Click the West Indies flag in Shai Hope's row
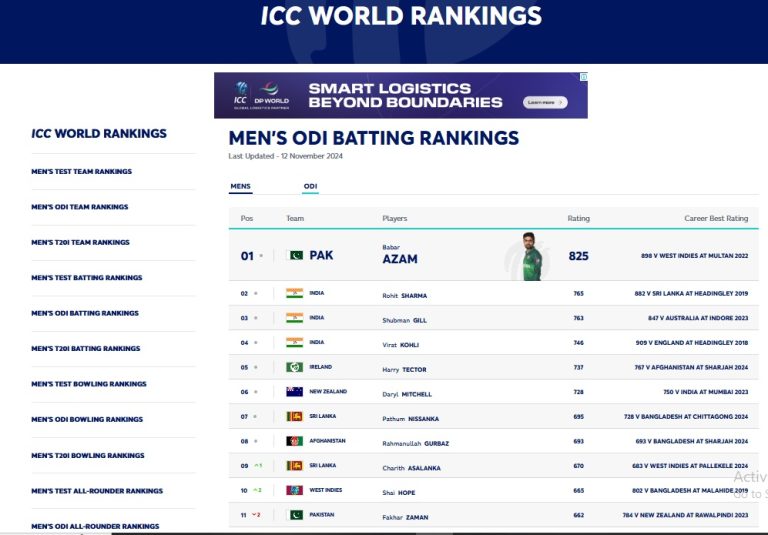Image resolution: width=768 pixels, height=535 pixels. click(294, 490)
